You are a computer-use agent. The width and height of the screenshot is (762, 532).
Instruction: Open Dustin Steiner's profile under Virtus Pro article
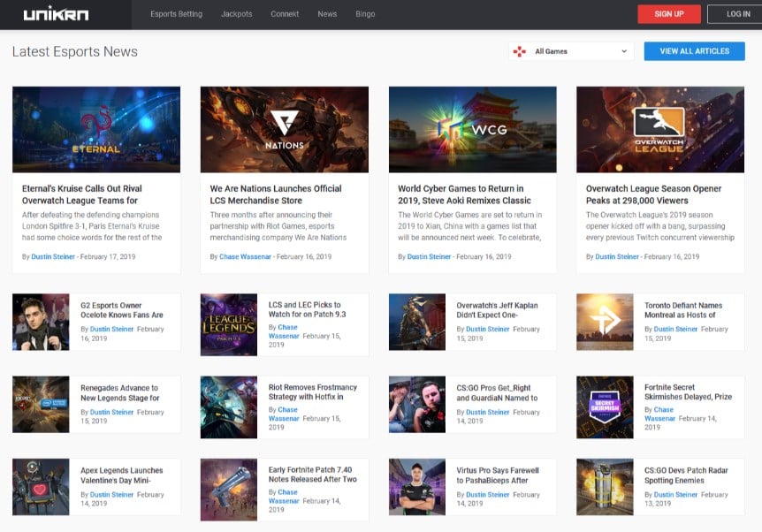pos(487,495)
